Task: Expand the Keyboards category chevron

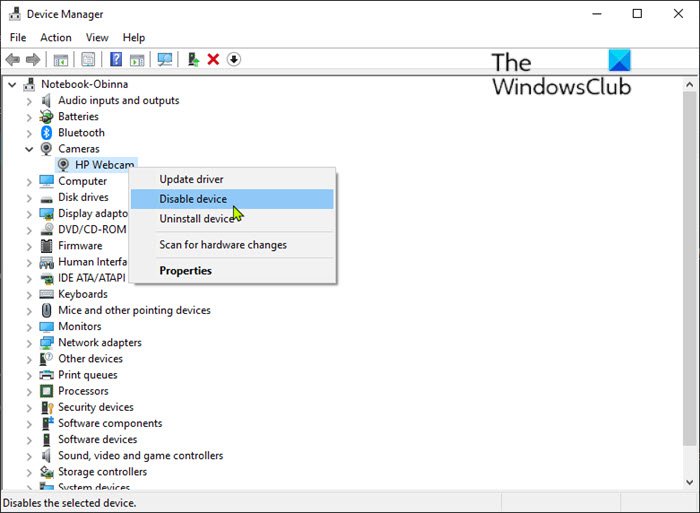Action: coord(29,295)
